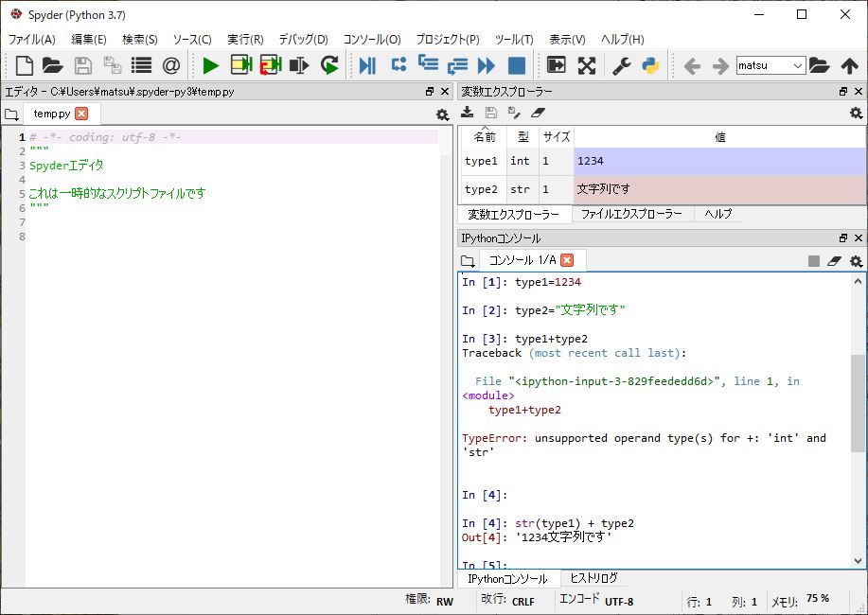Go forward with the right arrow icon

[720, 66]
